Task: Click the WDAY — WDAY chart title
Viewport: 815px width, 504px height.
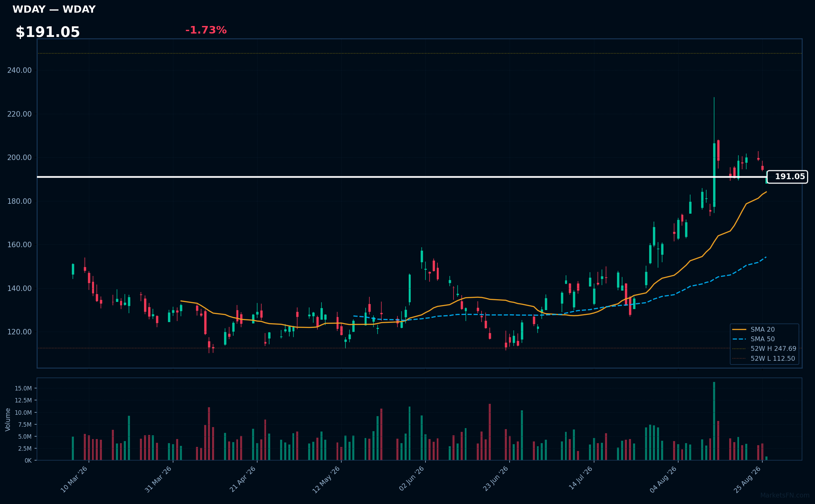Action: (x=54, y=9)
